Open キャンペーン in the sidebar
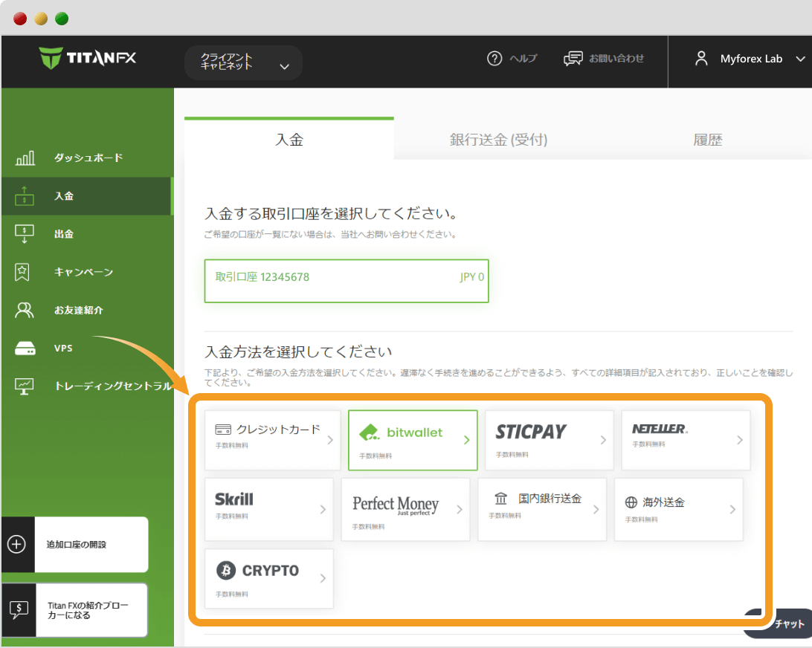 tap(83, 272)
